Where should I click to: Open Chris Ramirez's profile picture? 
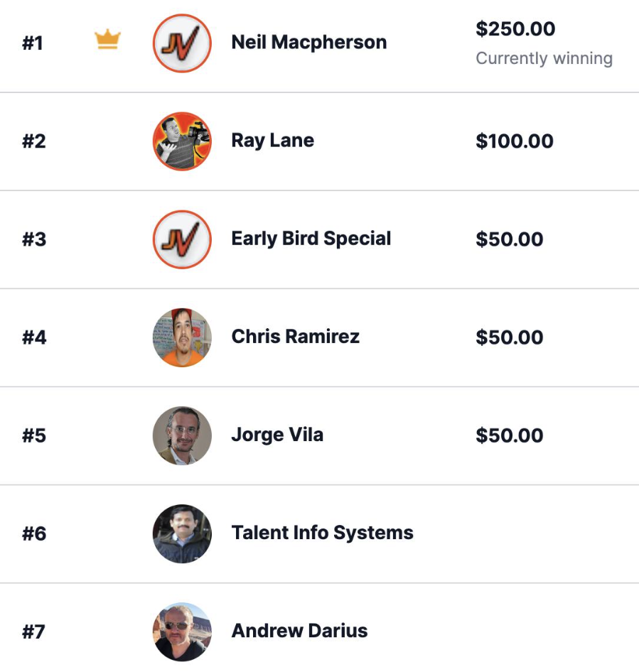click(x=182, y=337)
